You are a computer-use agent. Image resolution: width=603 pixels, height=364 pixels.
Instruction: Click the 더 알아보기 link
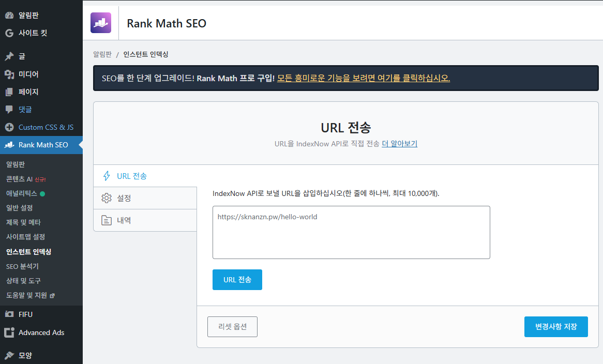click(400, 144)
